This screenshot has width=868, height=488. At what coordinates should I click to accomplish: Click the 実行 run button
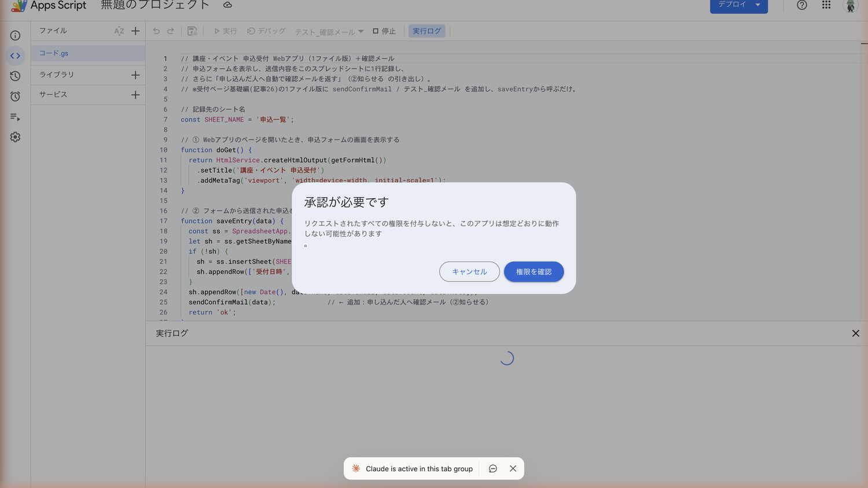226,31
